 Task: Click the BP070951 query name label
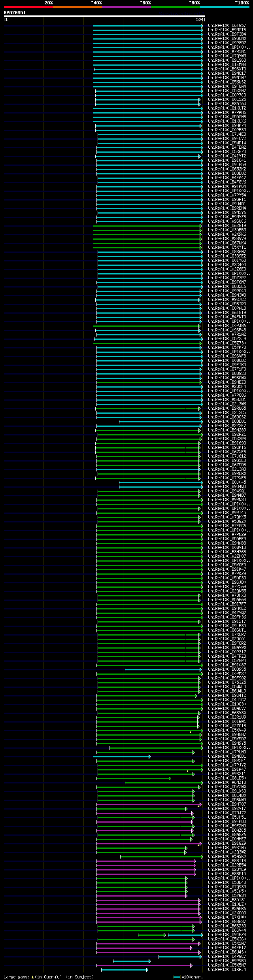[x=15, y=13]
